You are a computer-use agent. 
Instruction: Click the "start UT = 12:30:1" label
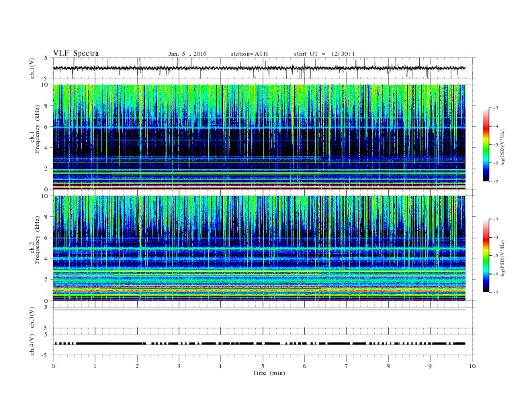click(x=324, y=54)
